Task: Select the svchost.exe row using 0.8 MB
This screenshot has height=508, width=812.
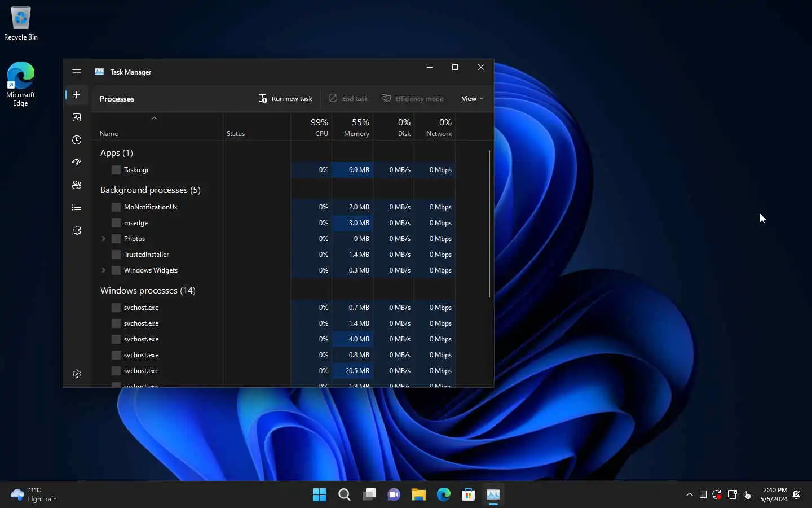Action: click(274, 355)
